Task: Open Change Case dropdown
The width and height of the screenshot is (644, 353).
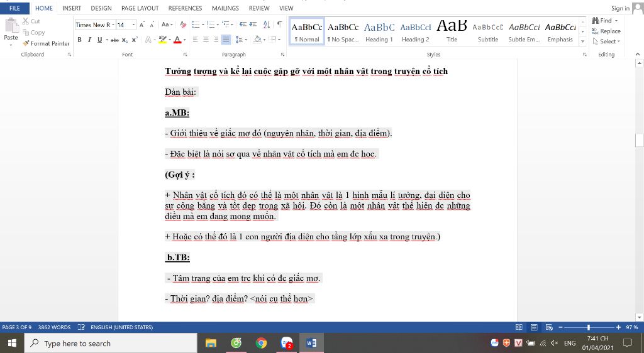Action: tap(167, 25)
